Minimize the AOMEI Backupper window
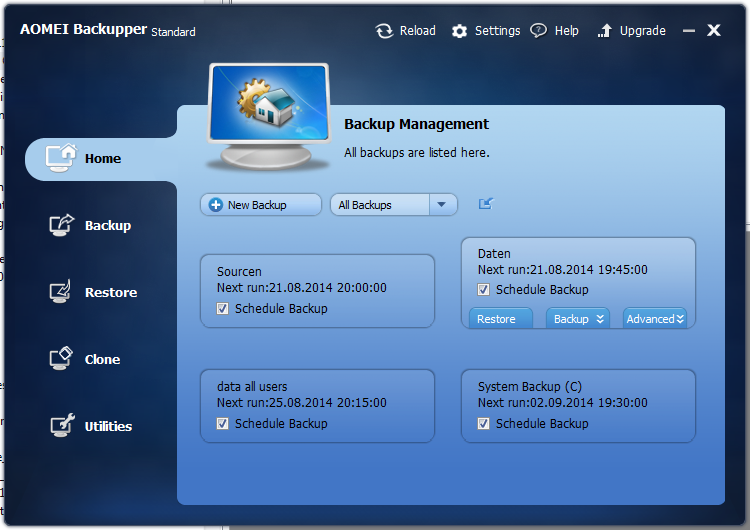750x530 pixels. 689,31
